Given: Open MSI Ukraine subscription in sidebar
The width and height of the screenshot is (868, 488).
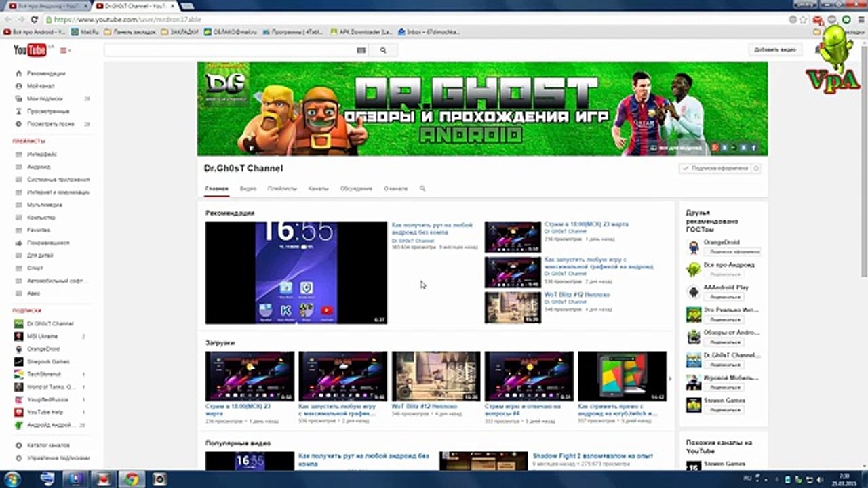Looking at the screenshot, I should point(42,336).
